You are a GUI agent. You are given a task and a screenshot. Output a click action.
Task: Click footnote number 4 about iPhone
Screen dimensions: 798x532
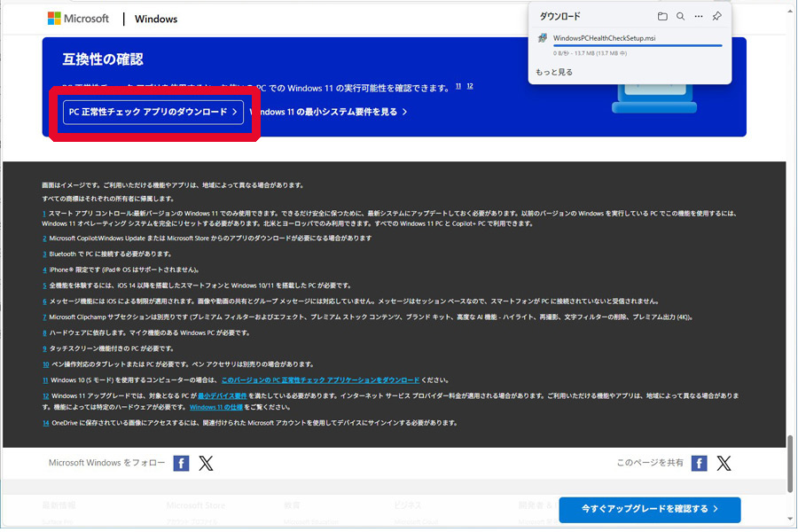tap(45, 270)
